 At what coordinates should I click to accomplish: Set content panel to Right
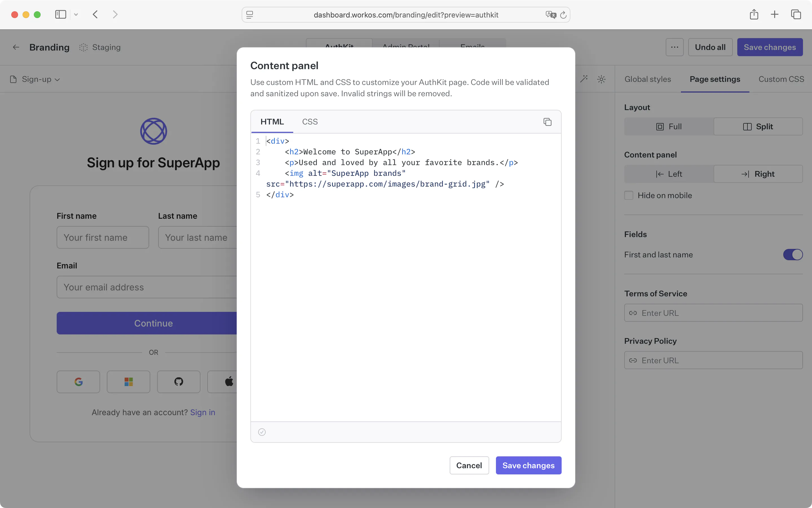pyautogui.click(x=758, y=174)
